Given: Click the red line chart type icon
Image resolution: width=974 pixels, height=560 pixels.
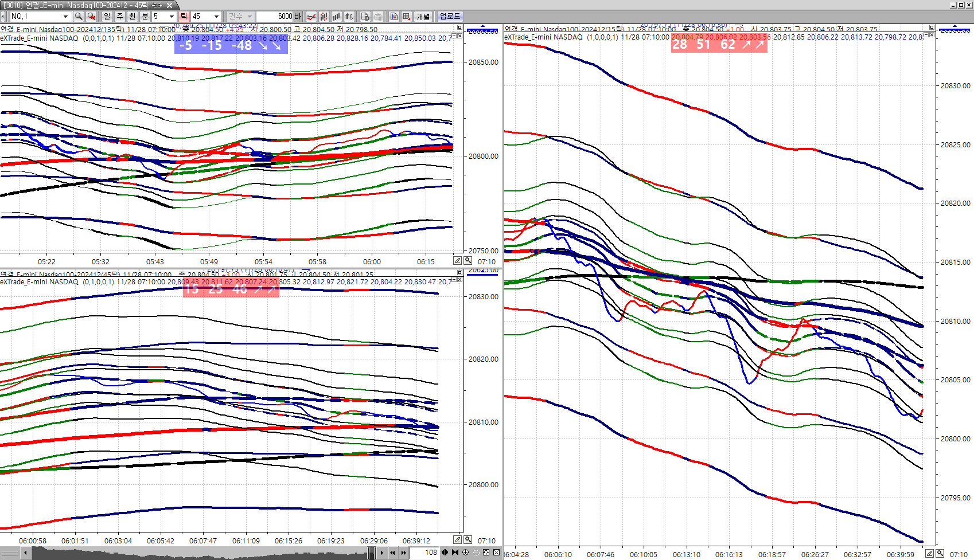Looking at the screenshot, I should pyautogui.click(x=311, y=17).
